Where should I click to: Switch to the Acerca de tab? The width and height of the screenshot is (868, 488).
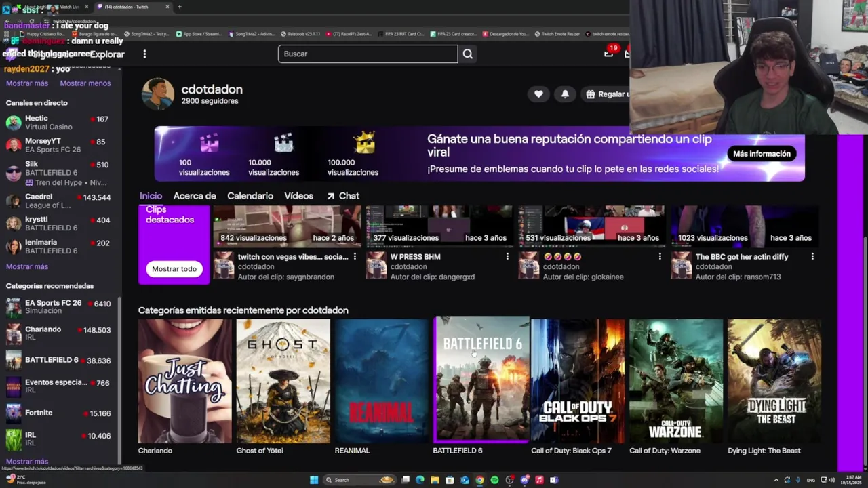(x=195, y=196)
